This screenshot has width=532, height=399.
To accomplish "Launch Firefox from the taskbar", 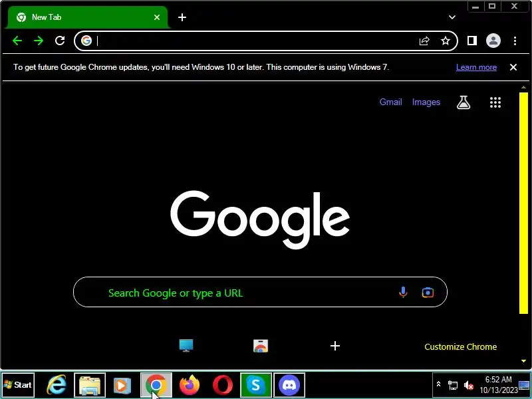I will 190,385.
